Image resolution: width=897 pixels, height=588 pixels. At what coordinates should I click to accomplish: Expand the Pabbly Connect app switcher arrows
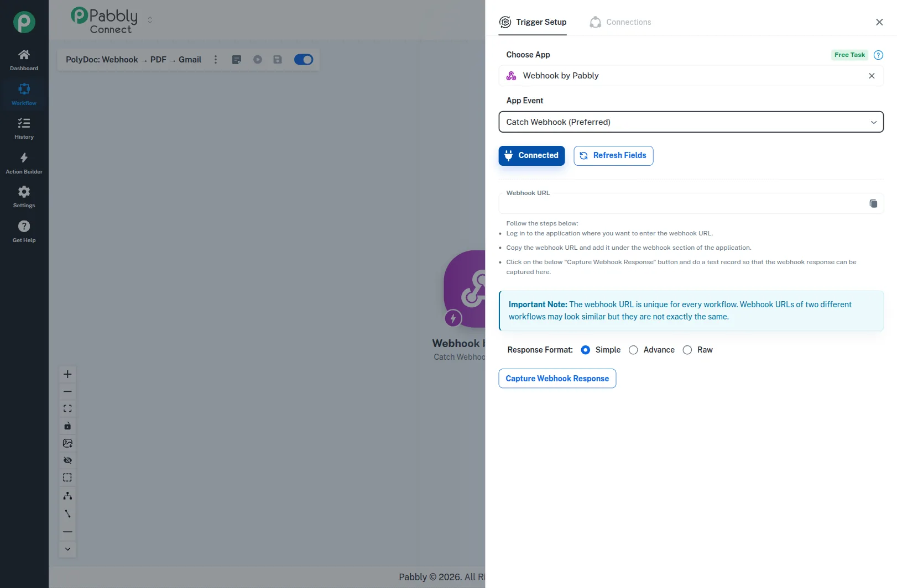point(150,20)
